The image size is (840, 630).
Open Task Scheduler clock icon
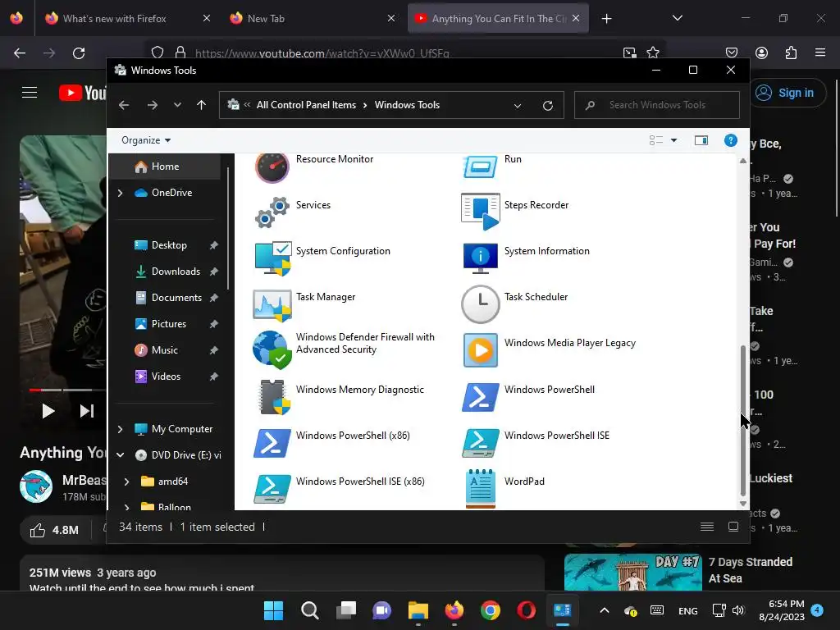[481, 304]
